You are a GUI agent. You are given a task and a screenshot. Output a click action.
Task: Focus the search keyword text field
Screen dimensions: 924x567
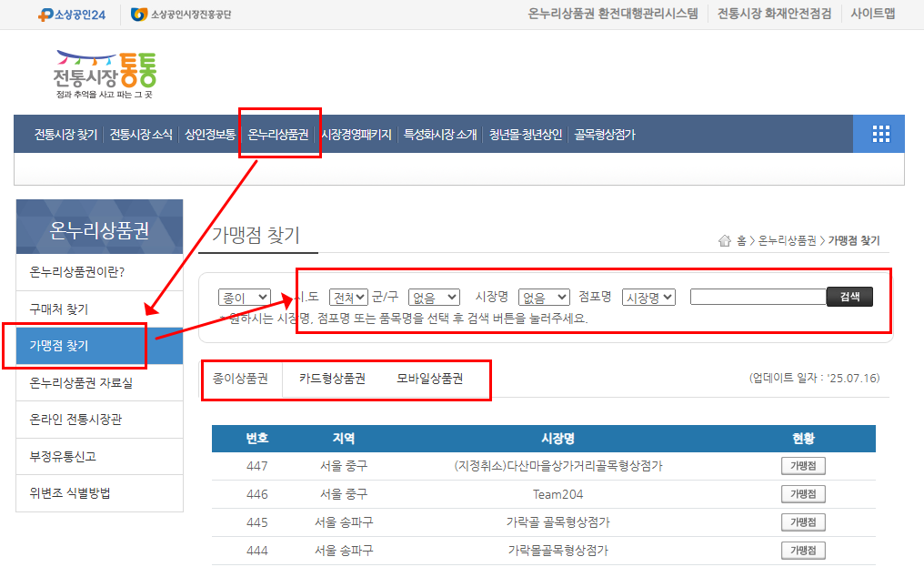(758, 297)
